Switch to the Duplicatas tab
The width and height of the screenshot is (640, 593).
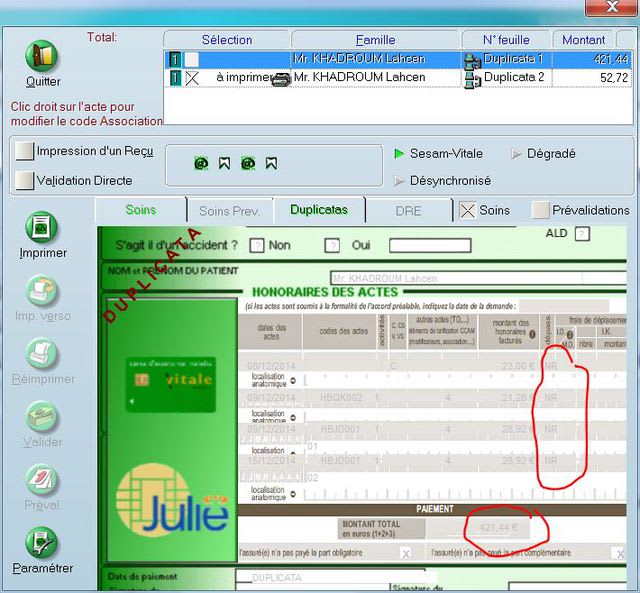(319, 210)
